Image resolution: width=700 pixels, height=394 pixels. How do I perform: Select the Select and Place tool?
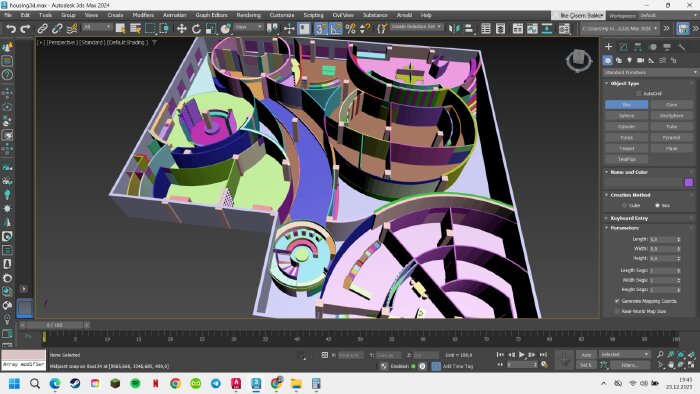[x=226, y=29]
